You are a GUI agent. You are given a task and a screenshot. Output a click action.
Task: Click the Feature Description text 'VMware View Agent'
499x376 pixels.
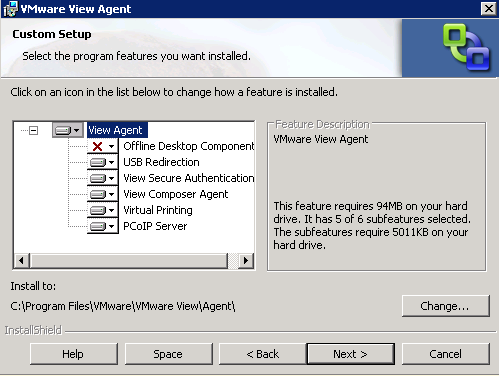[321, 139]
